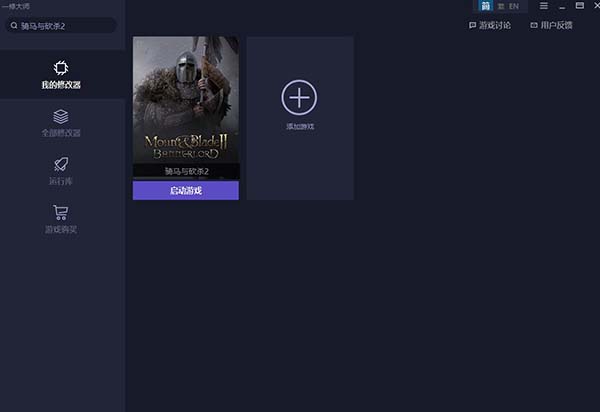Viewport: 600px width, 412px height.
Task: Click the 添加游戏 plus circle
Action: pyautogui.click(x=299, y=98)
